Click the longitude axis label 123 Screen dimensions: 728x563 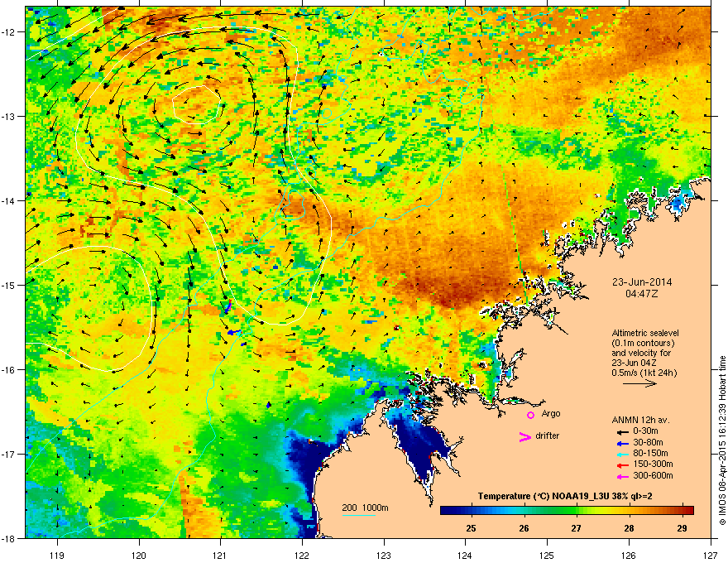(x=384, y=555)
